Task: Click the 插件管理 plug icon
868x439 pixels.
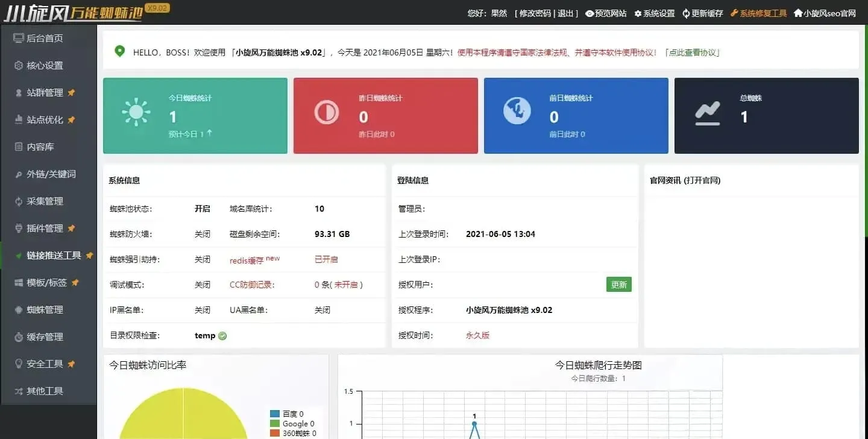Action: point(19,228)
